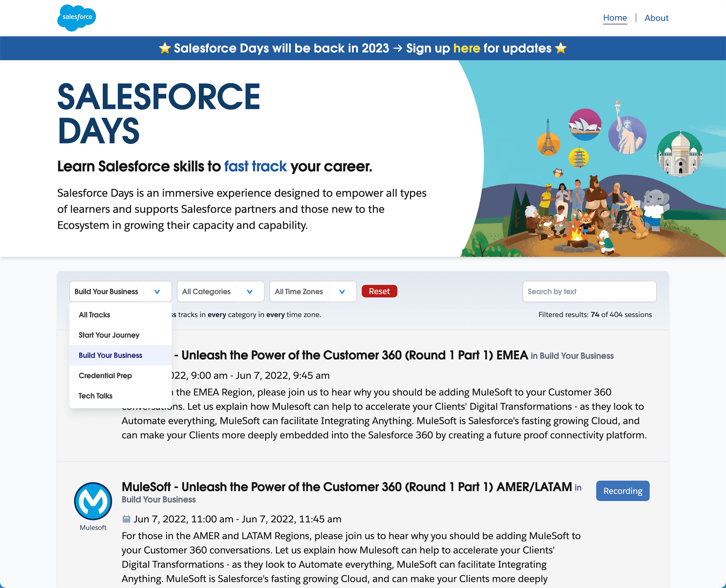Click the All Time Zones chevron arrow

342,292
